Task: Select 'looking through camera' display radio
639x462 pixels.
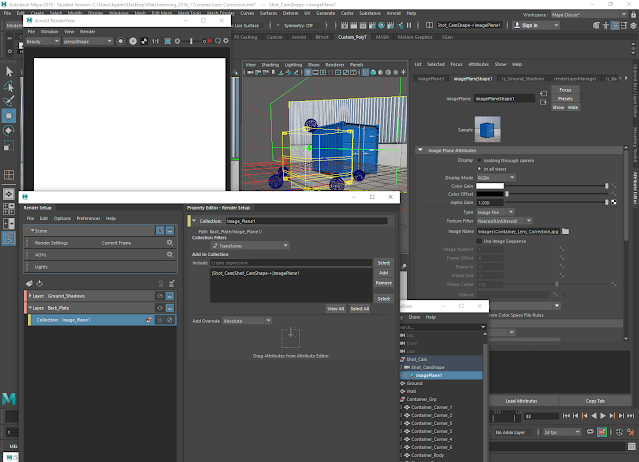Action: (480, 161)
